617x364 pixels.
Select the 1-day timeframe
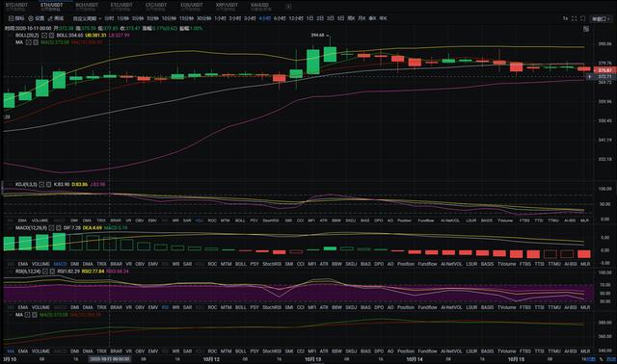coord(310,18)
